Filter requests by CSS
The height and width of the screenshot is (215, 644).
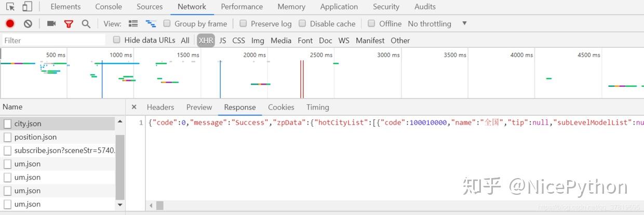(238, 40)
